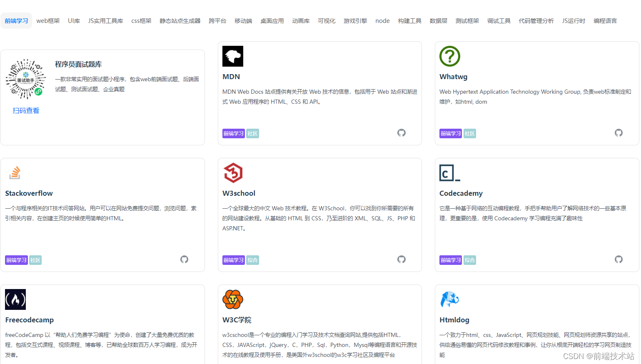This screenshot has height=364, width=641.
Task: Open the Whatwg title link
Action: (453, 77)
